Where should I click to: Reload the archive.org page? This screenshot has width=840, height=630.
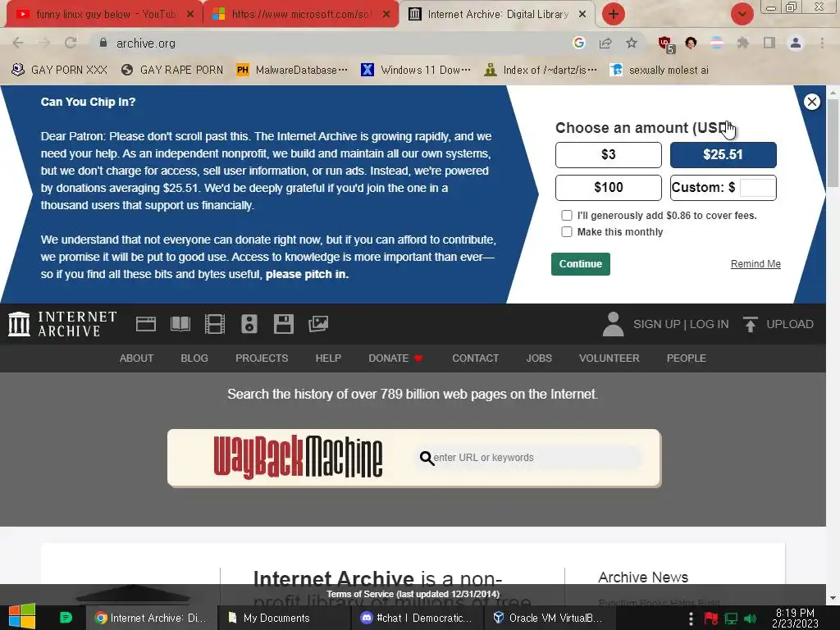[71, 43]
